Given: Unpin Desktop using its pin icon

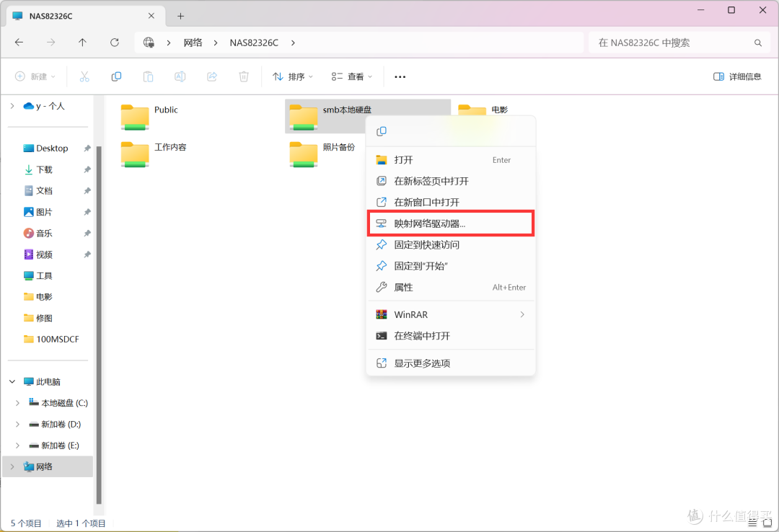Looking at the screenshot, I should [x=87, y=148].
